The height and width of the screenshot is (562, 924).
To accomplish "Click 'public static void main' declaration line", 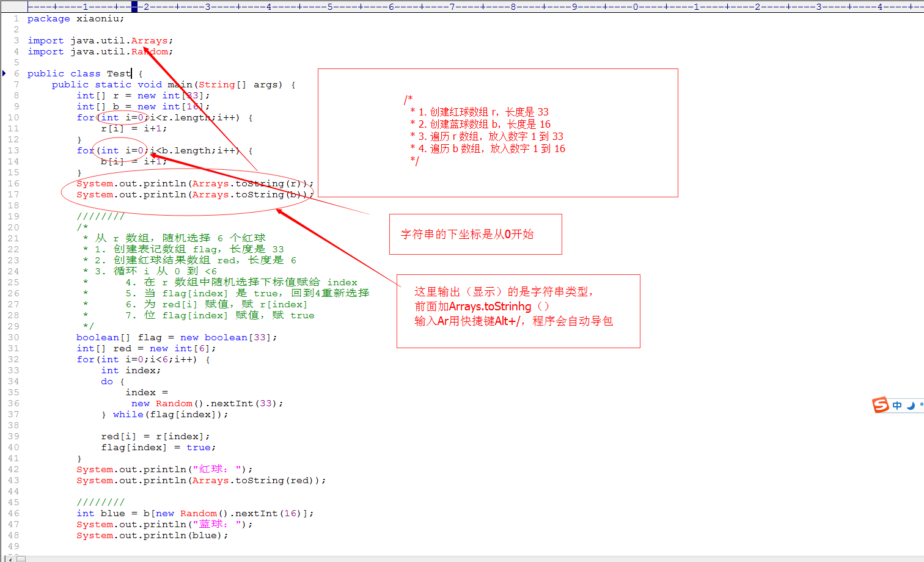I will coord(174,84).
